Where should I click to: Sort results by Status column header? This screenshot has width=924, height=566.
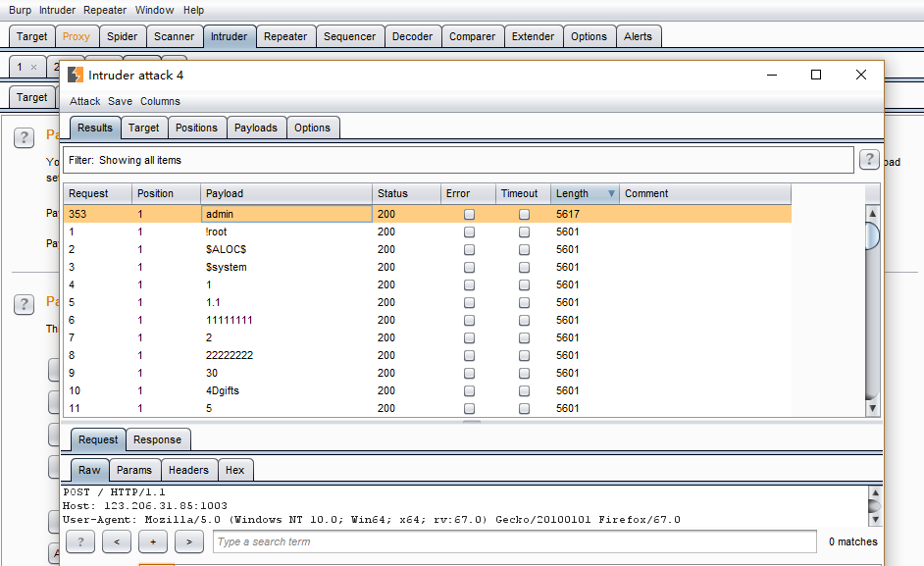pyautogui.click(x=407, y=193)
